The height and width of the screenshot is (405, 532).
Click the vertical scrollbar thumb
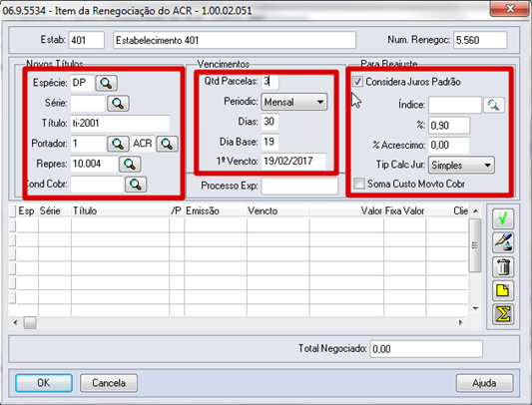pyautogui.click(x=476, y=245)
